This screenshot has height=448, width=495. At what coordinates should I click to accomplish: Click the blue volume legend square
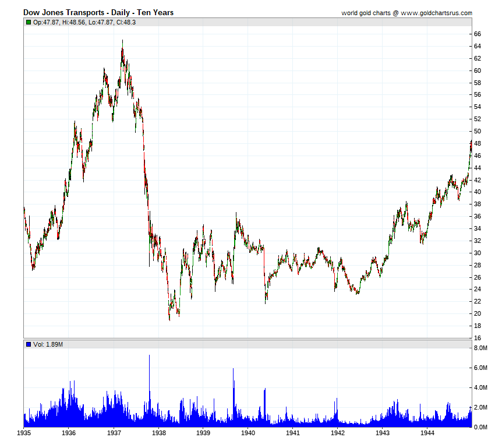tap(29, 344)
